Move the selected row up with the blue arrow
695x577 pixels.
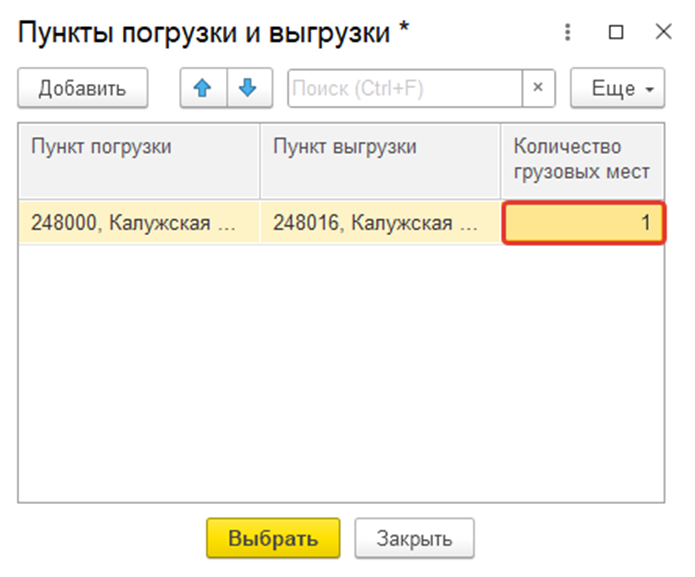(203, 88)
